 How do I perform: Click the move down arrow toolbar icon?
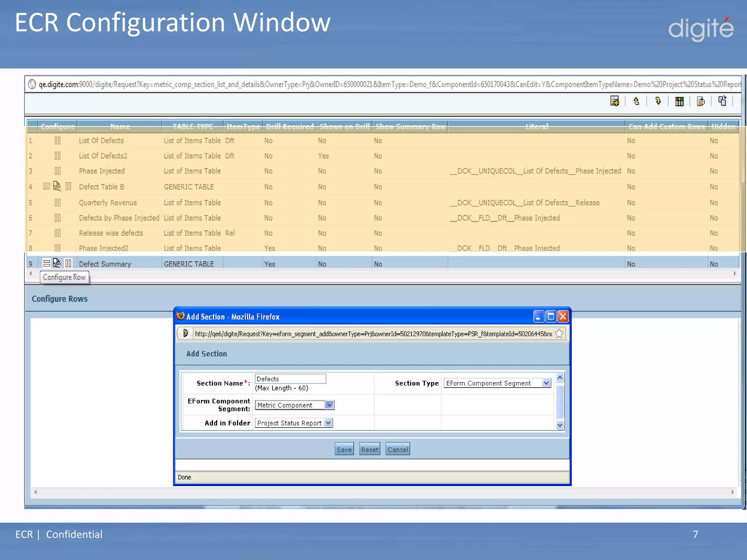click(x=658, y=101)
